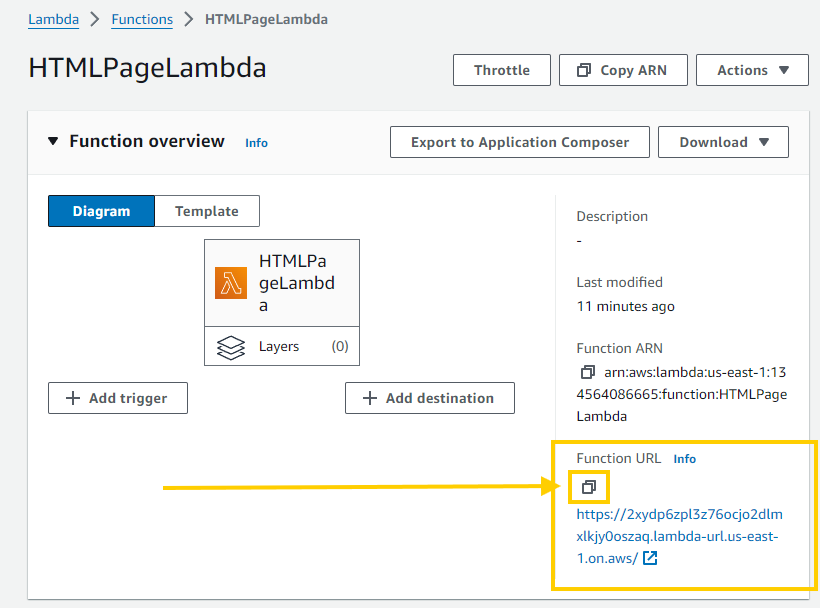Viewport: 820px width, 608px height.
Task: Collapse the Function overview section
Action: [54, 142]
